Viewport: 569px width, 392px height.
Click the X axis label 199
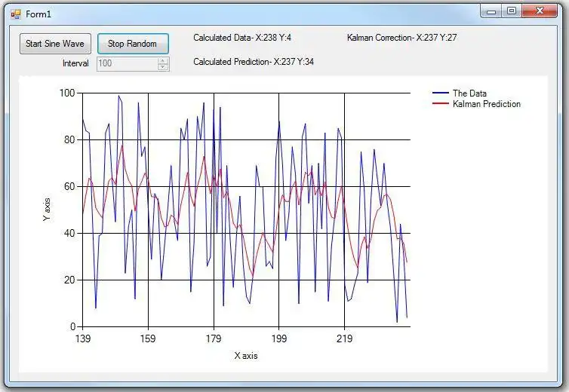(279, 338)
